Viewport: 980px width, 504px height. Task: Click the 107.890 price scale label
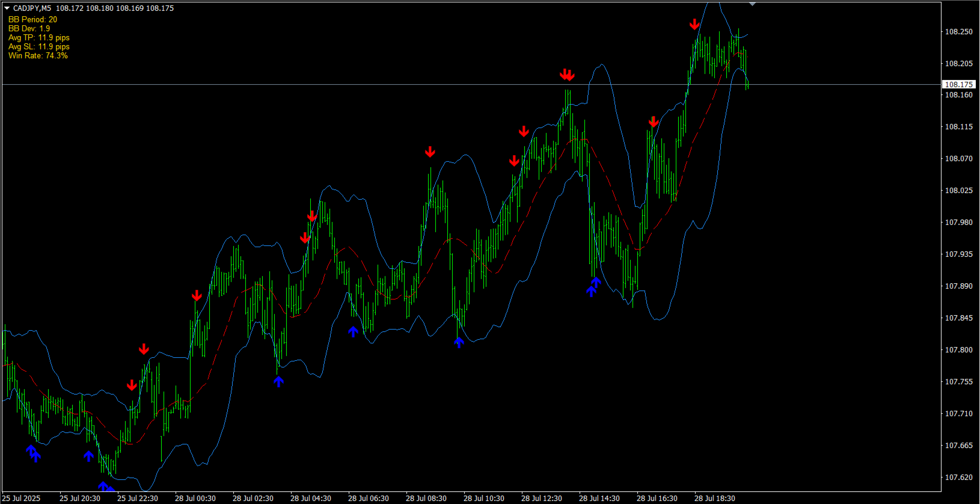tap(958, 286)
